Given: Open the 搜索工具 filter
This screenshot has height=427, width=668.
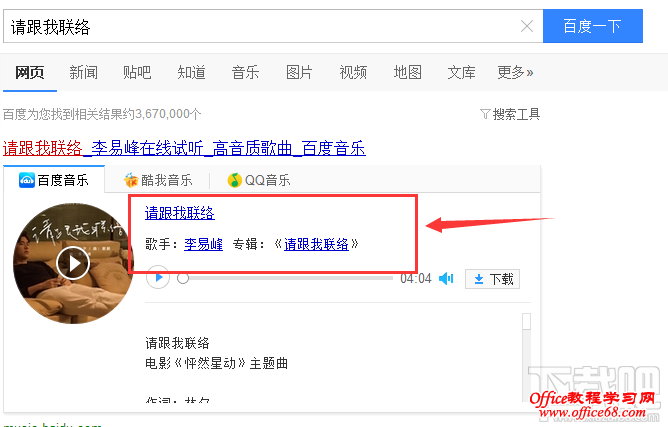Looking at the screenshot, I should (510, 114).
